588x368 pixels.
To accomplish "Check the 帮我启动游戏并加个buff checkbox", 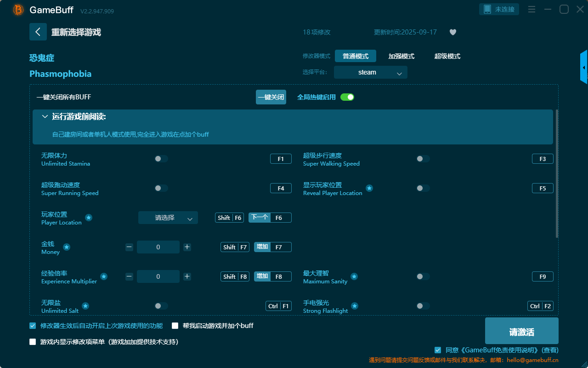I will tap(175, 326).
